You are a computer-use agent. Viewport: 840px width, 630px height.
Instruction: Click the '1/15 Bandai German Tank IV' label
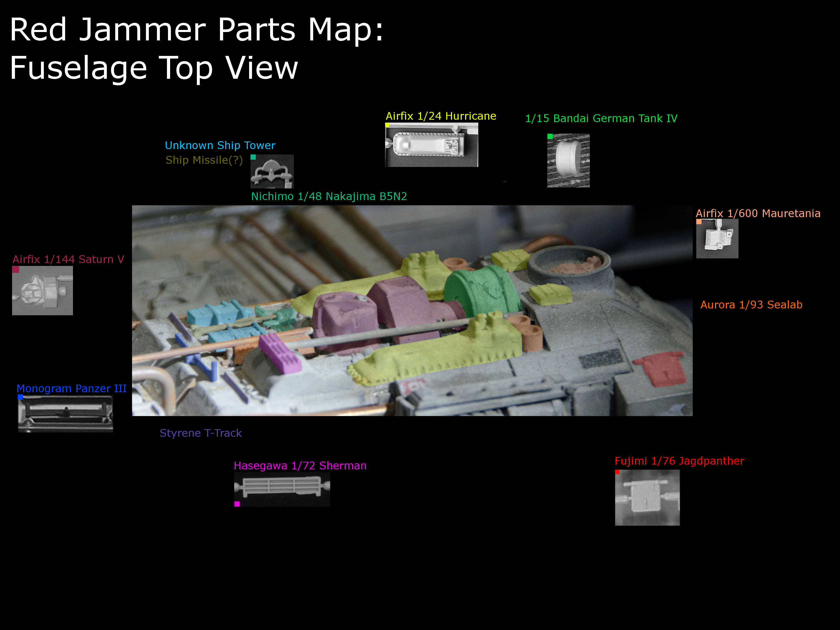(x=601, y=118)
